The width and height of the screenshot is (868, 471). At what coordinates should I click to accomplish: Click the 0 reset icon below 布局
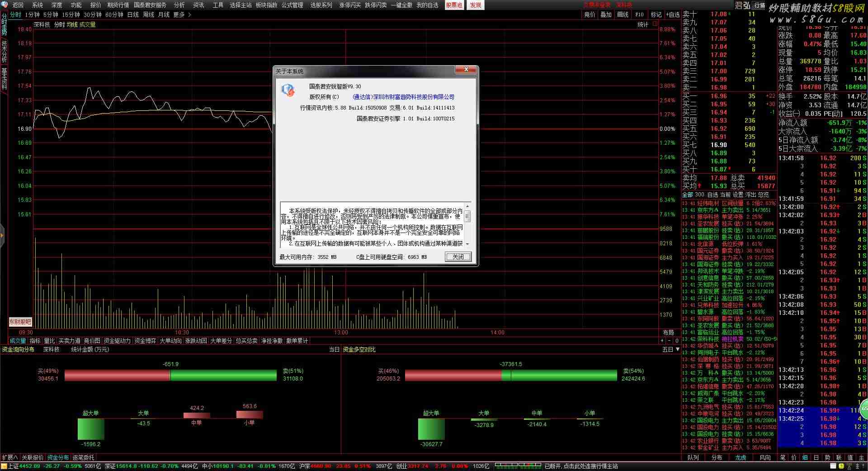coord(677,341)
